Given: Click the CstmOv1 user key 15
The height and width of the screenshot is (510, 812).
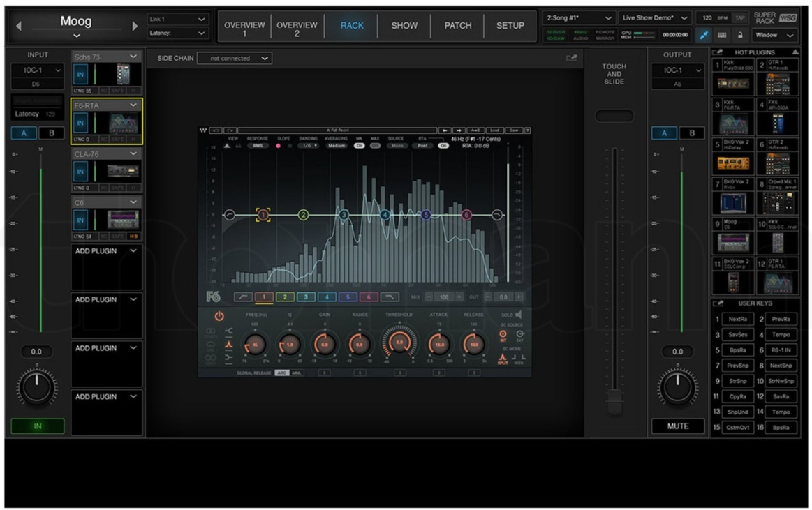Looking at the screenshot, I should [x=737, y=427].
